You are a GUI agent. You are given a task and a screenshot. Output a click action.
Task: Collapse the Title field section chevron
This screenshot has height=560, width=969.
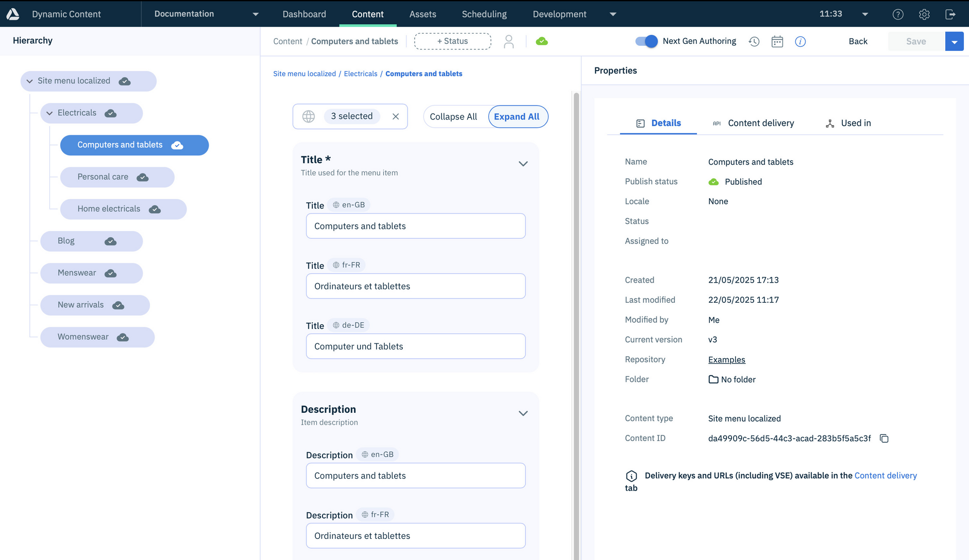(x=523, y=164)
